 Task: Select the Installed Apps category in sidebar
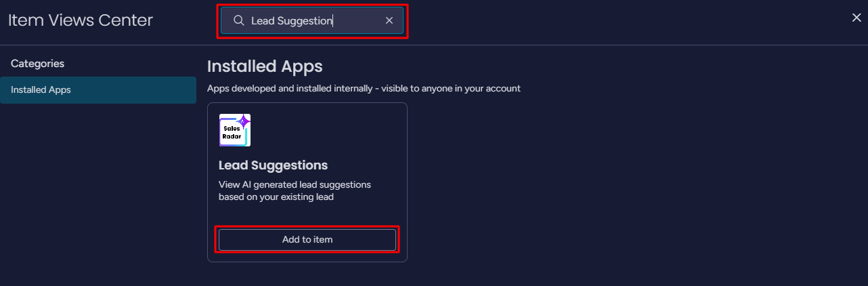point(98,90)
